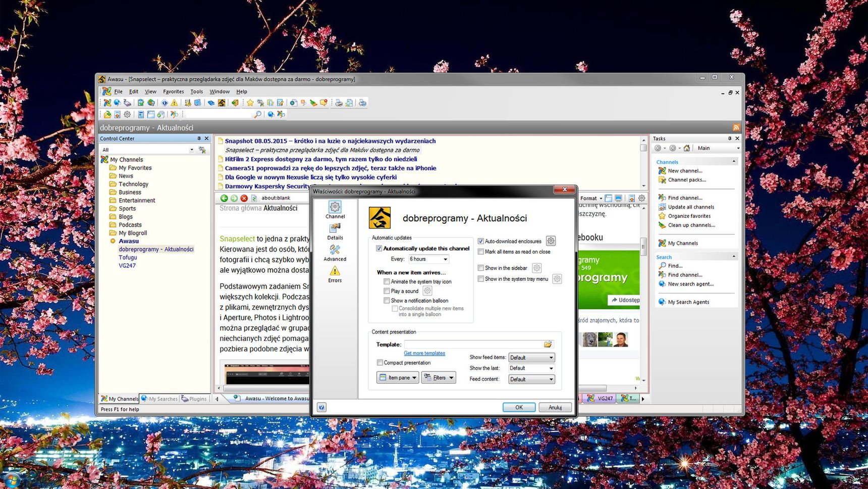Click the blue info diamond toolbar icon
The width and height of the screenshot is (868, 489).
(x=165, y=103)
